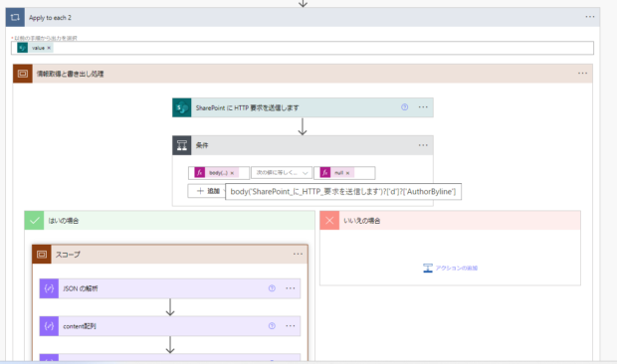Screen dimensions: 617x364
Task: Open help for content配列
Action: tap(272, 326)
